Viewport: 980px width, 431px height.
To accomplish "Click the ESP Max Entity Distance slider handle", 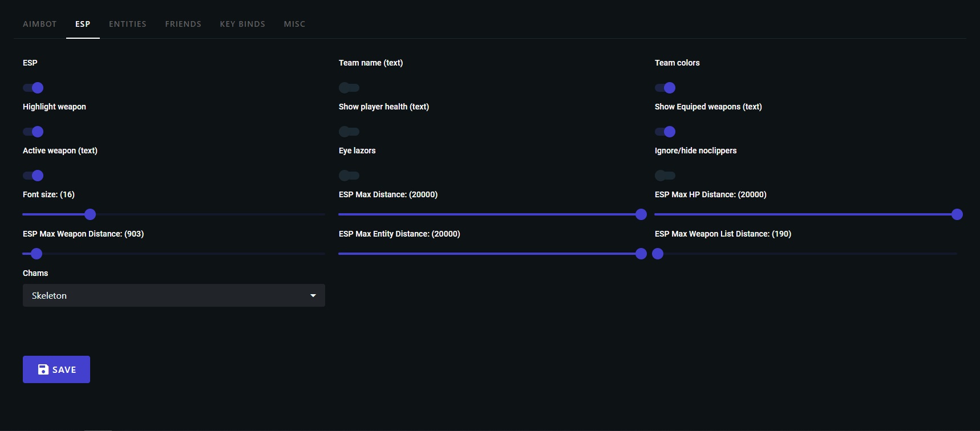I will pyautogui.click(x=641, y=254).
